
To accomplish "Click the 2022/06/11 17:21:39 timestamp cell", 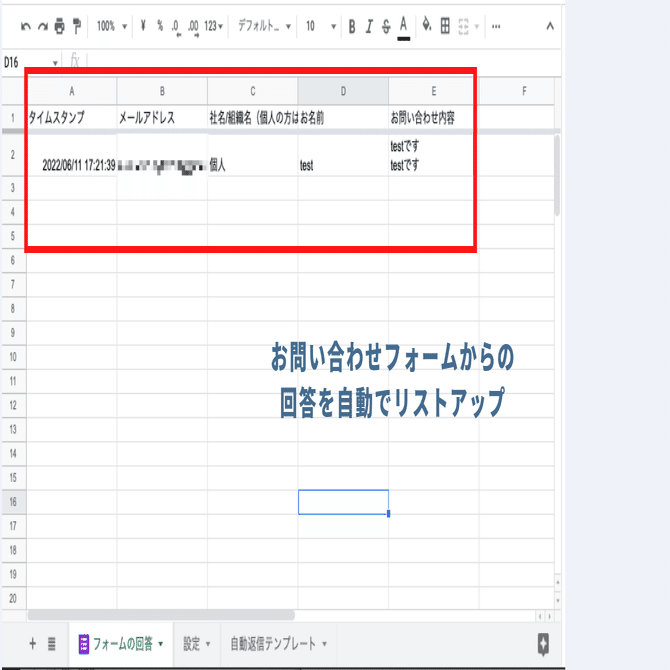I will (72, 155).
